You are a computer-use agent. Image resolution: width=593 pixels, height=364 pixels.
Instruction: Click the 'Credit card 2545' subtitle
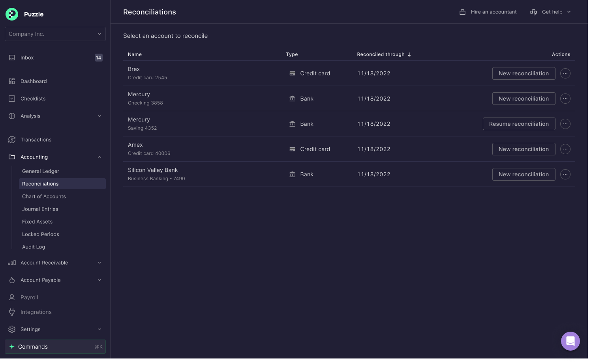click(147, 78)
